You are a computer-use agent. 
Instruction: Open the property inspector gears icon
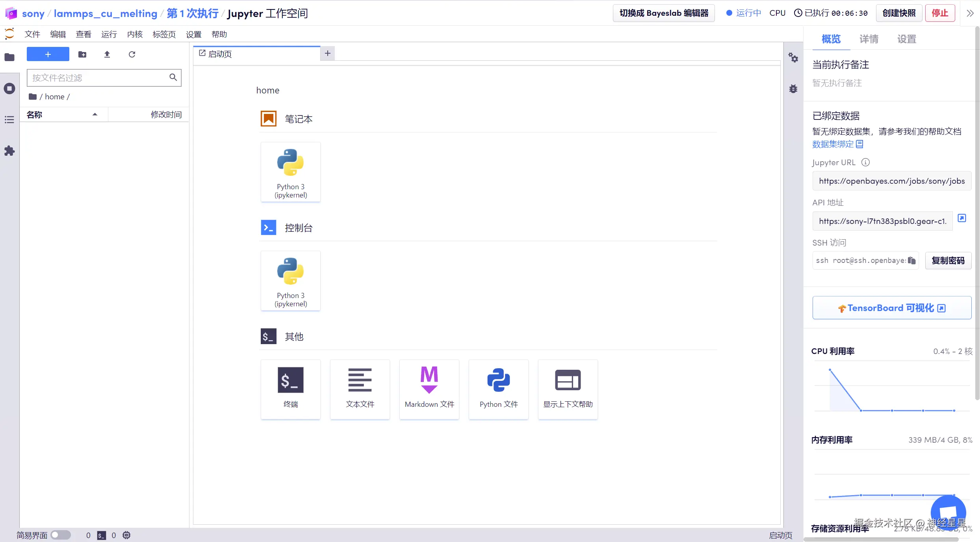pyautogui.click(x=793, y=58)
